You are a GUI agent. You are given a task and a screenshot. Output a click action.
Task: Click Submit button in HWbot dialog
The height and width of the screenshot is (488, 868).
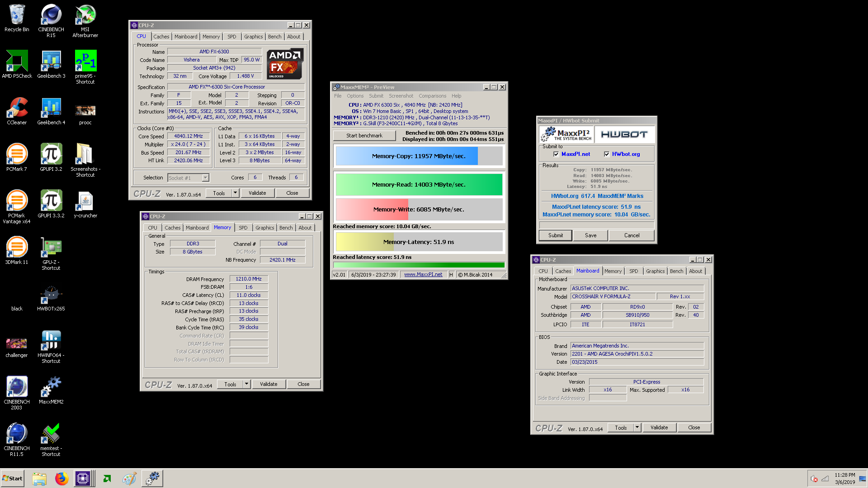(556, 235)
